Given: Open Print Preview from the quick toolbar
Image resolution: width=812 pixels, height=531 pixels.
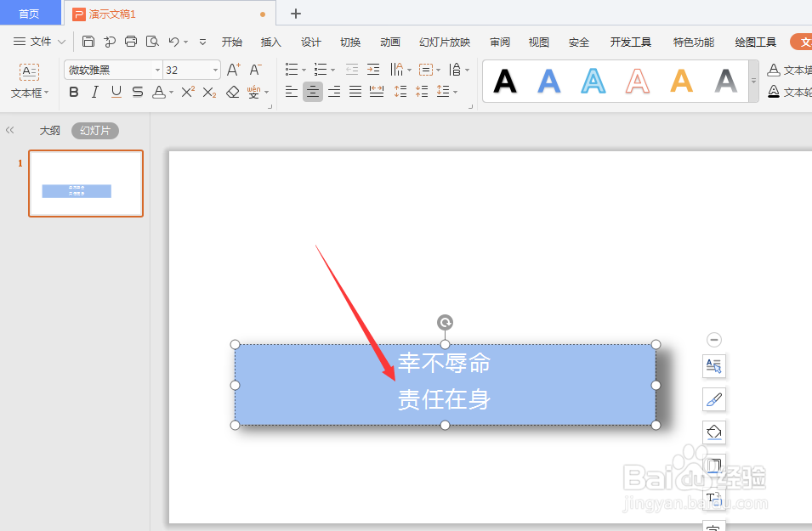Looking at the screenshot, I should [x=152, y=42].
